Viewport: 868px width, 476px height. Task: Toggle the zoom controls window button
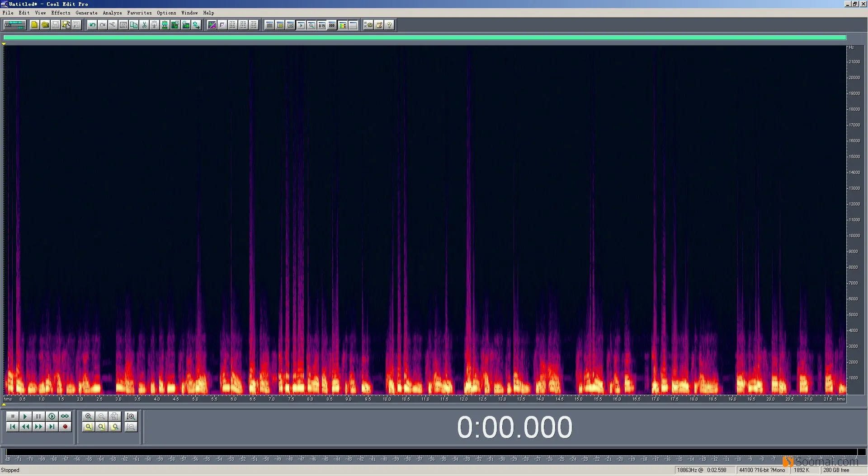coord(311,25)
